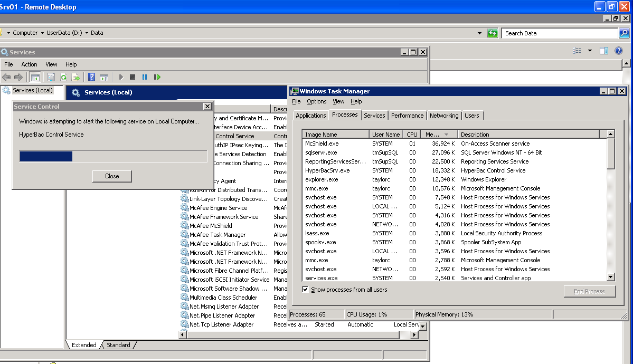
Task: Click the Export List toolbar icon
Action: pos(75,77)
